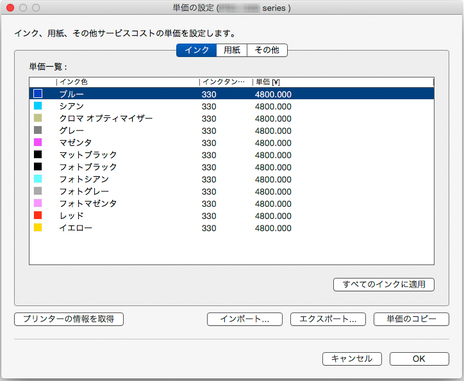
Task: Select the インク tab
Action: pyautogui.click(x=196, y=50)
